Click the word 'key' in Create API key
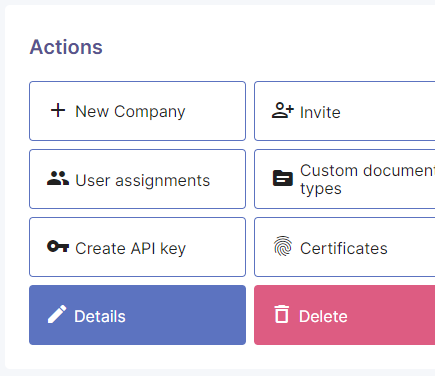This screenshot has width=435, height=376. pyautogui.click(x=173, y=249)
